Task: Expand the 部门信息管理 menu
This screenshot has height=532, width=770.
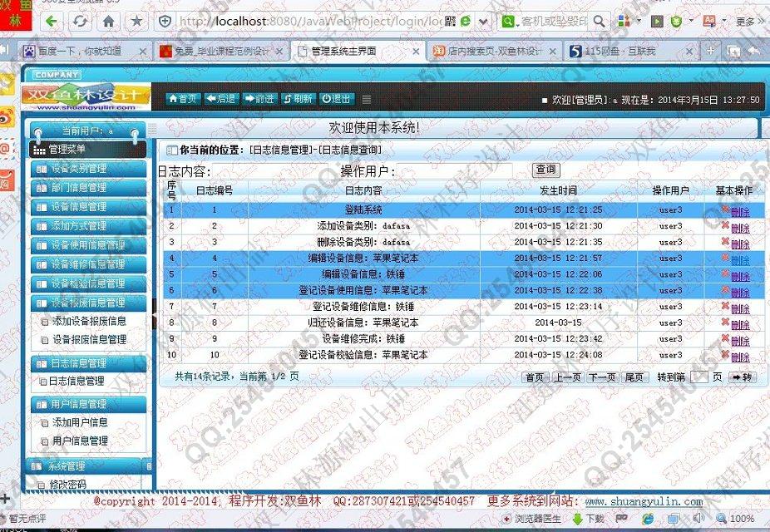Action: [88, 188]
